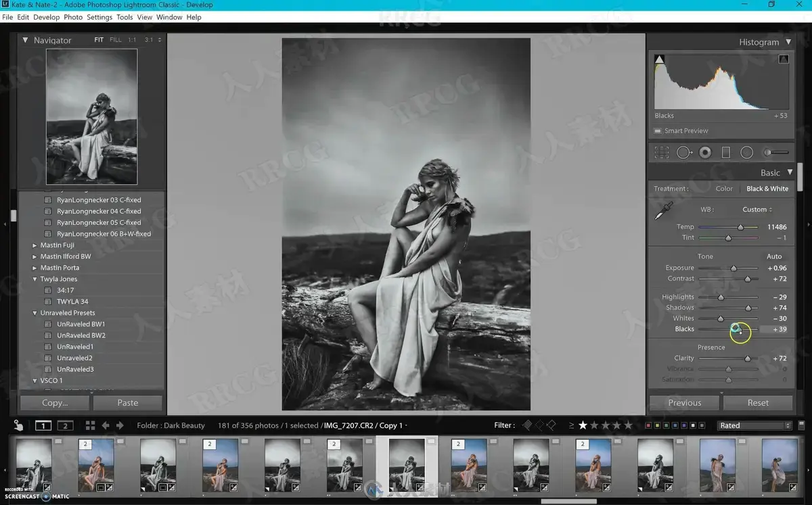This screenshot has width=812, height=505.
Task: Set treatment to Color
Action: point(724,189)
